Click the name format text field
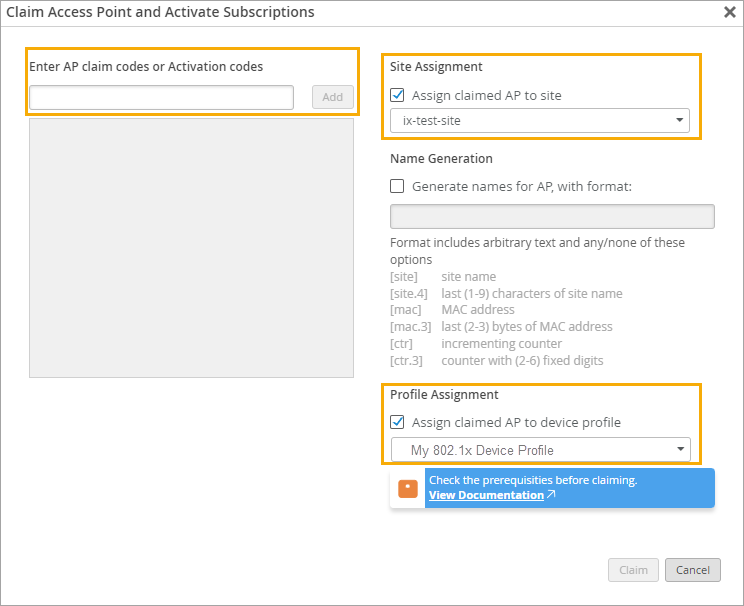Screen dimensions: 744x606 (x=552, y=217)
